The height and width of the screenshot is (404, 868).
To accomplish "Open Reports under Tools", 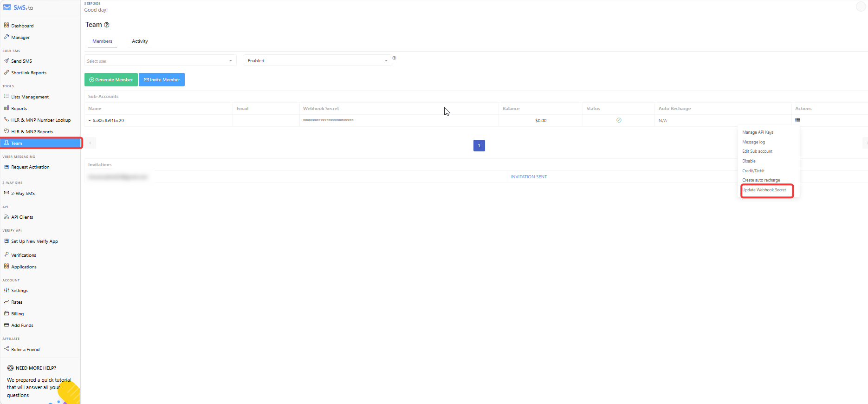I will (x=19, y=109).
